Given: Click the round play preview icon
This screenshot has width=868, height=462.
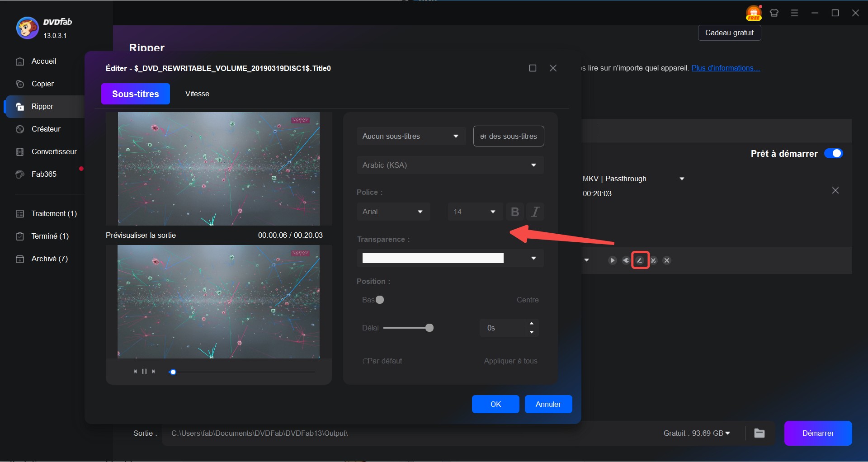Looking at the screenshot, I should pyautogui.click(x=612, y=260).
